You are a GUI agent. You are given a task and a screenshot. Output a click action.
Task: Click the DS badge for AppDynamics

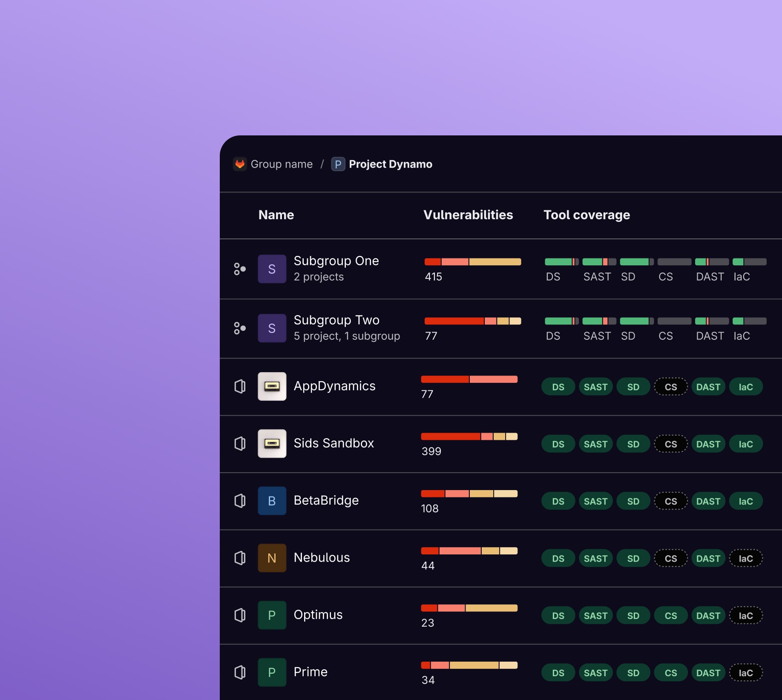558,387
